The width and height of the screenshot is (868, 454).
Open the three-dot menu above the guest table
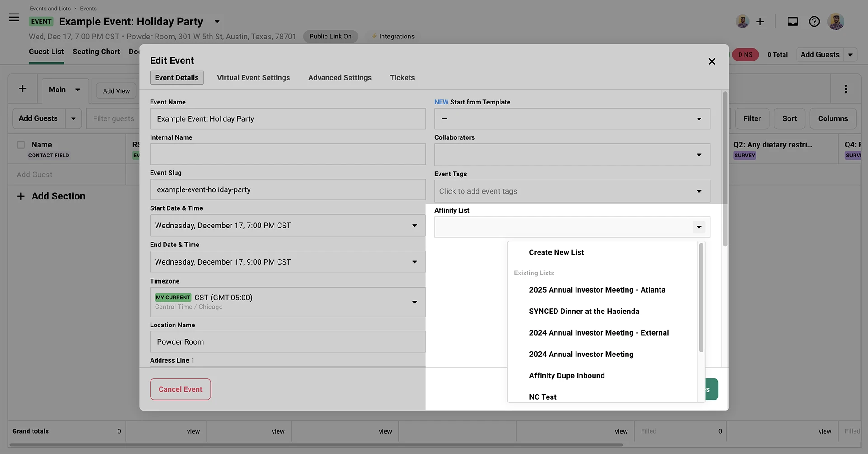[x=846, y=89]
